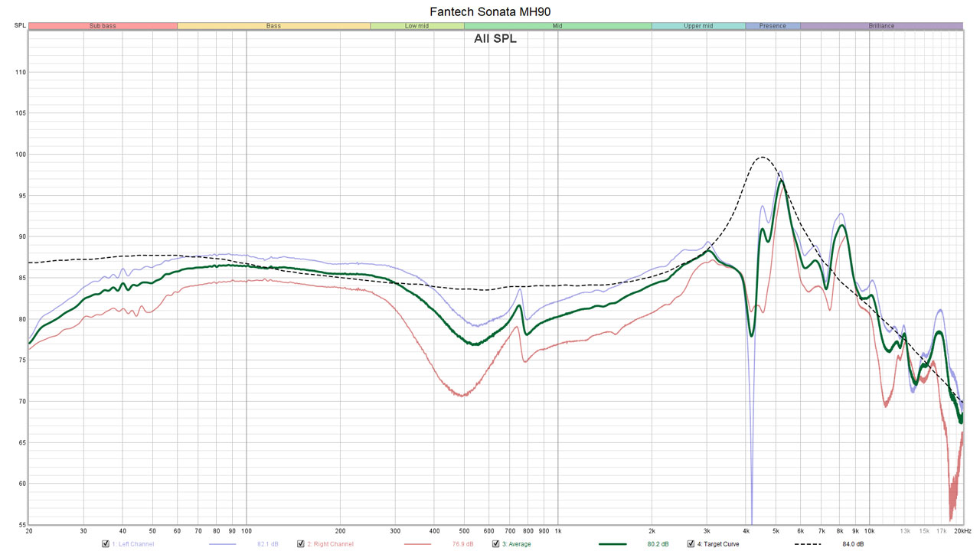Image resolution: width=980 pixels, height=551 pixels.
Task: Click the 85 SPL axis value
Action: point(21,278)
